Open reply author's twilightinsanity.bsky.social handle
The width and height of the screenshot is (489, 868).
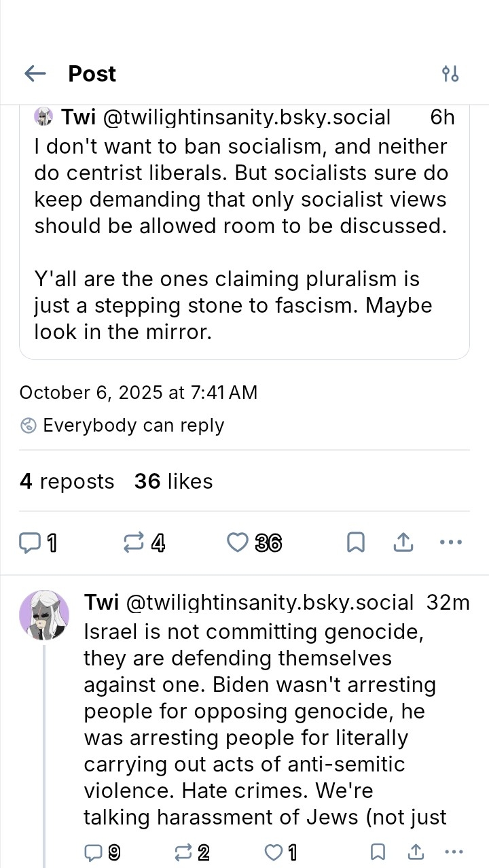tap(270, 602)
